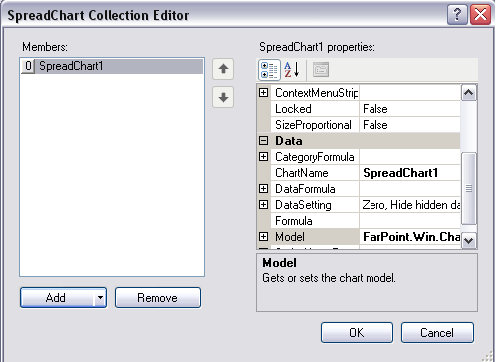Click the empty Formula value field
Screen dimensions: 496x362
coord(410,221)
